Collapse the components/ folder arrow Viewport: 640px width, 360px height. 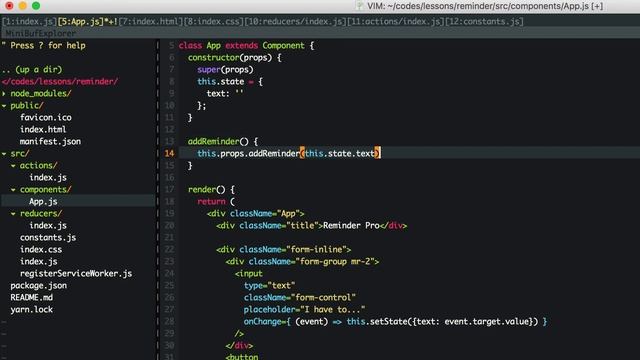[13, 190]
